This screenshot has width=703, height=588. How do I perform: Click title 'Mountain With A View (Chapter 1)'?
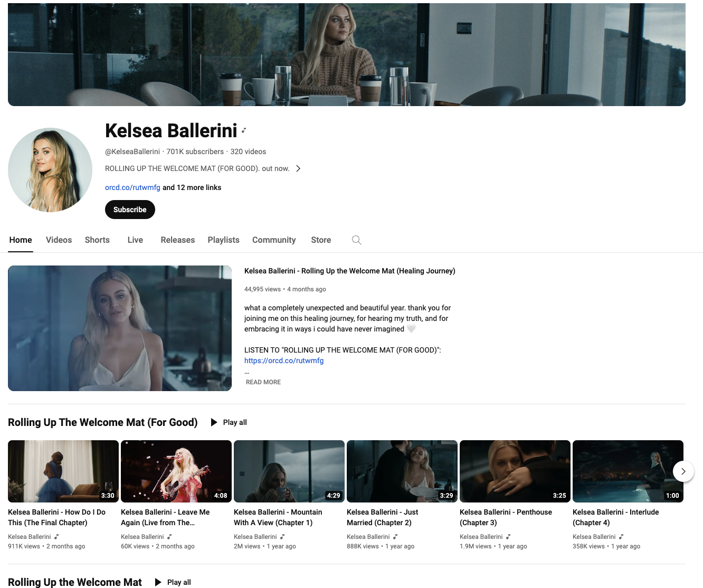[x=278, y=517]
